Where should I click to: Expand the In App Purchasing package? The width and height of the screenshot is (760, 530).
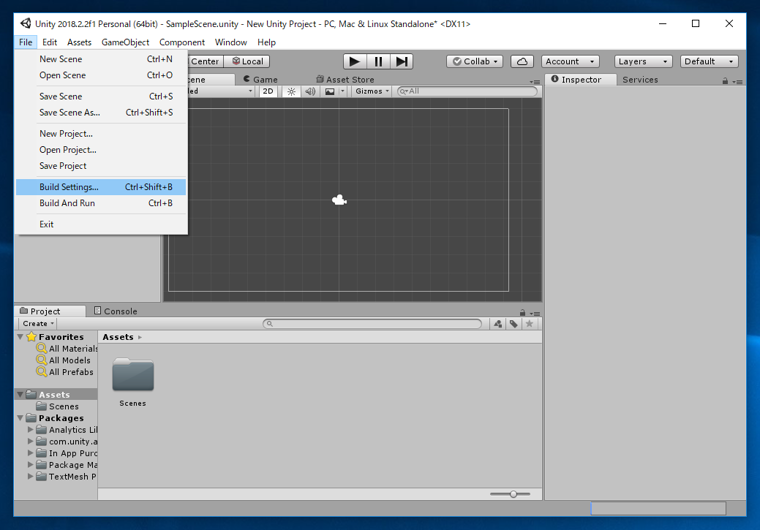30,453
